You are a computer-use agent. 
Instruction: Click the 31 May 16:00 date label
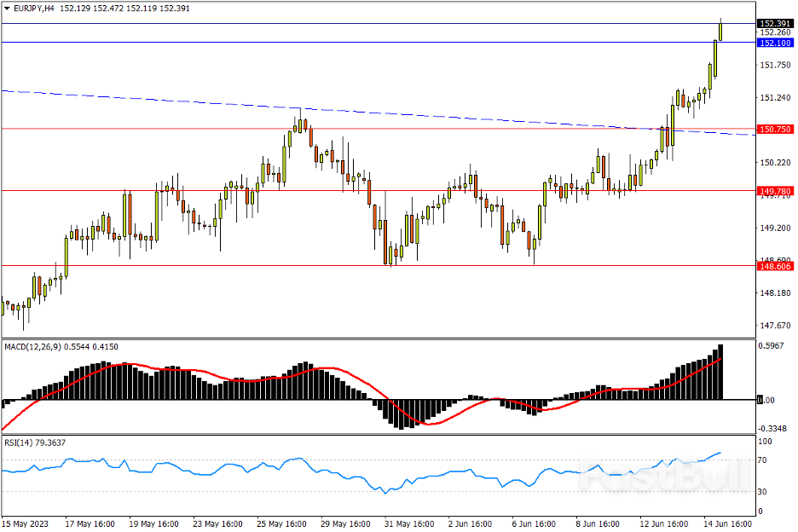(x=409, y=523)
